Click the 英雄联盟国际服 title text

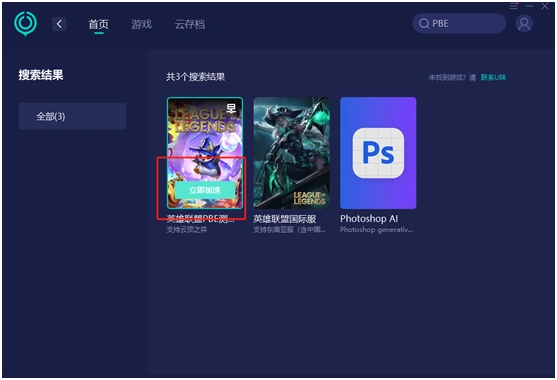285,219
